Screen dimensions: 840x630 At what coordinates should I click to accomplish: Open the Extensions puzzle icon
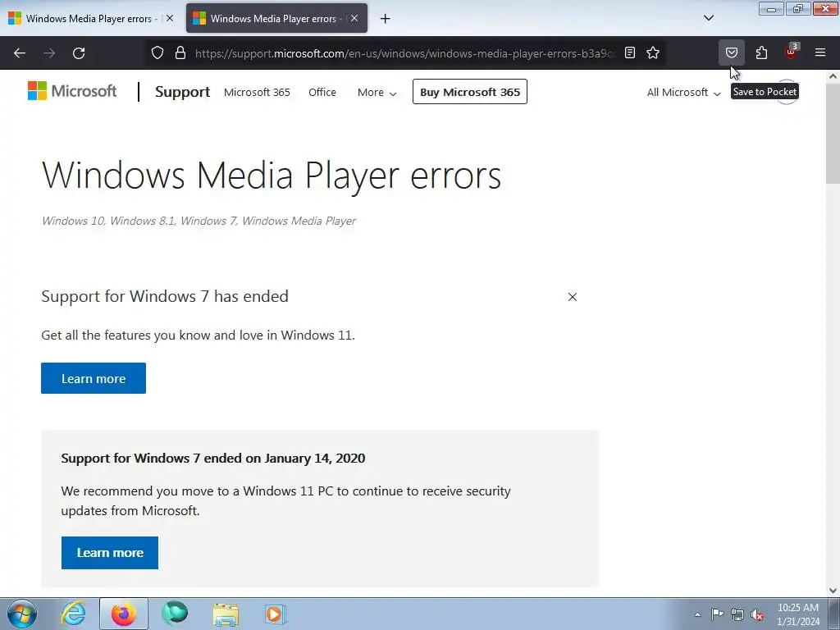tap(761, 53)
